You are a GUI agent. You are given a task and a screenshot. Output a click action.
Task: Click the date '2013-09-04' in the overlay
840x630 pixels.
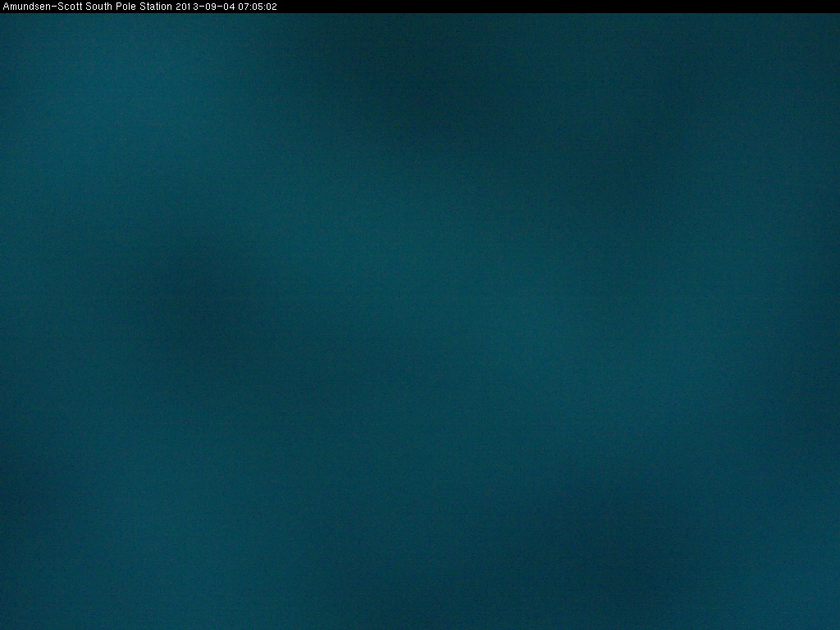tap(205, 7)
